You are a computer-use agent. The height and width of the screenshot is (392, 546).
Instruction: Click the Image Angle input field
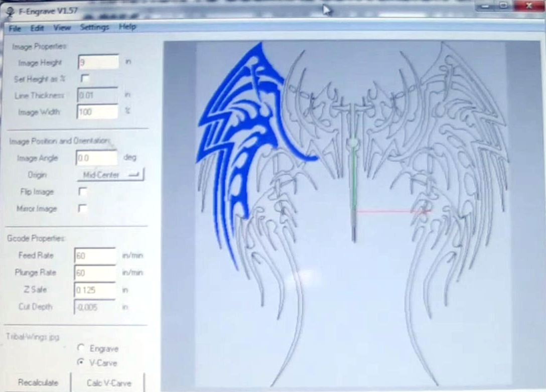(x=96, y=158)
